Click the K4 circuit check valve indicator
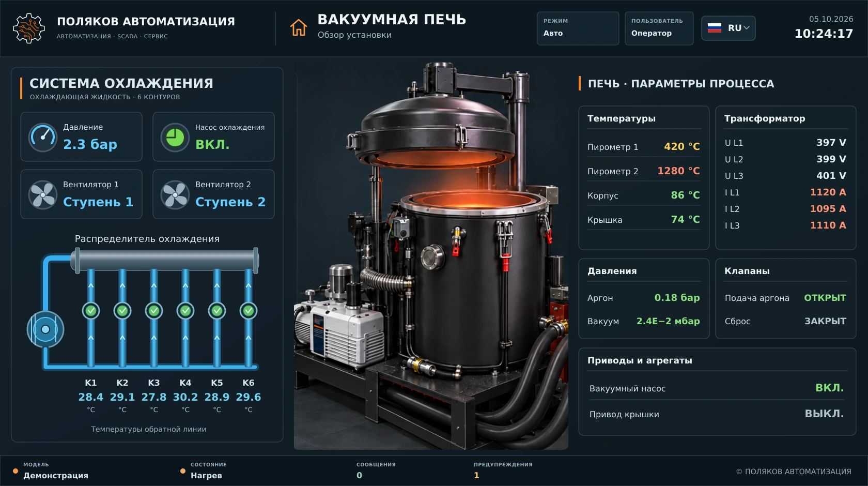This screenshot has width=868, height=486. point(185,311)
